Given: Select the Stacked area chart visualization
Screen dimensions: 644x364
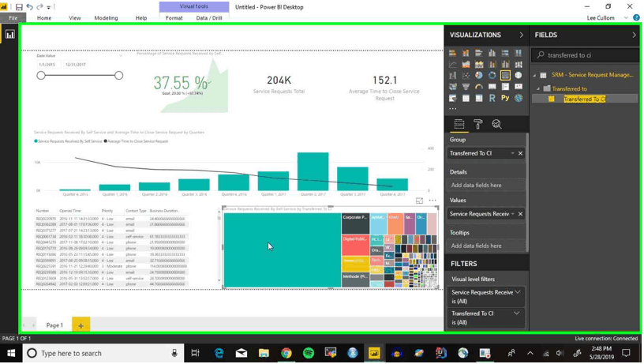Looking at the screenshot, I should [479, 65].
